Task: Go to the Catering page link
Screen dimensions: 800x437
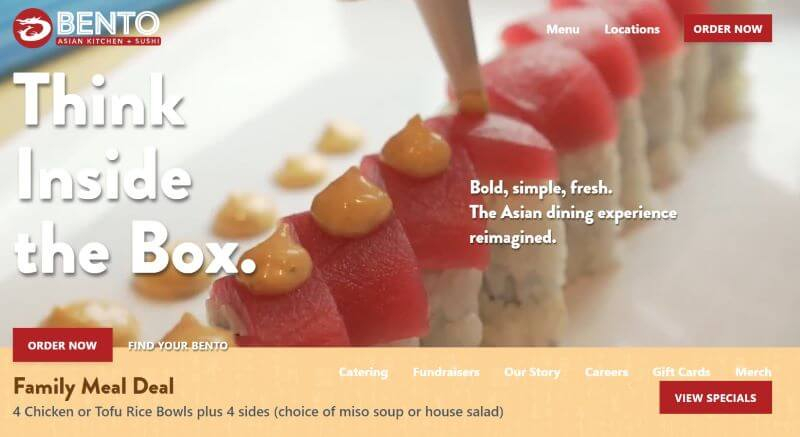Action: (x=363, y=372)
